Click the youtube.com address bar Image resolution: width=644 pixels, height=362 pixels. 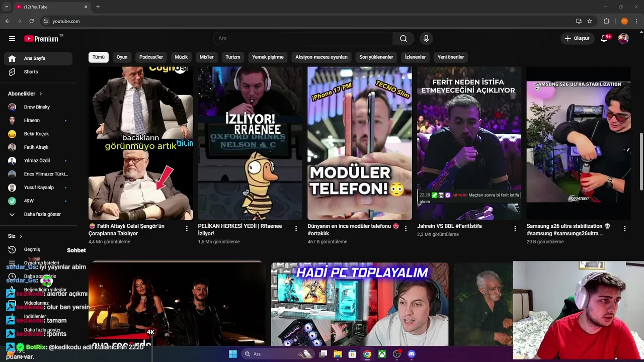307,21
